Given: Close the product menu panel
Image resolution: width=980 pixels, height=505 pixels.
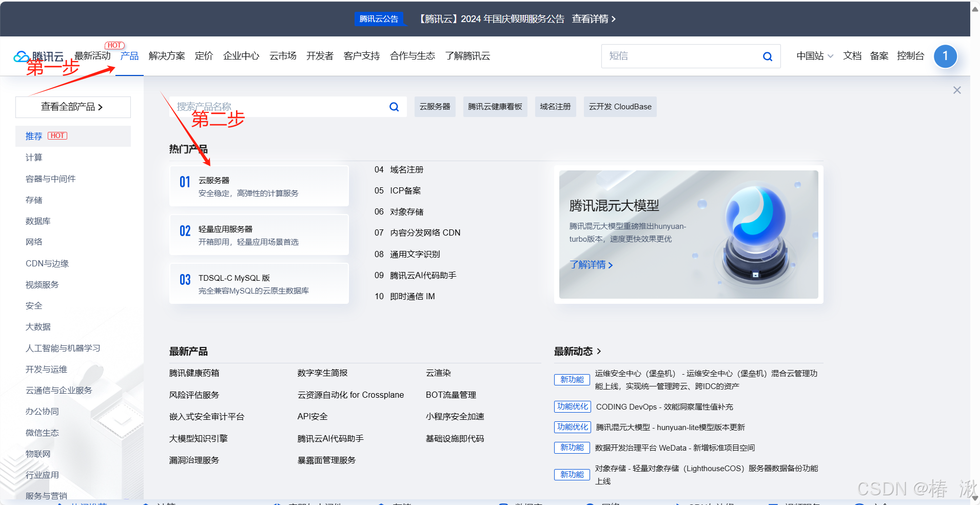Looking at the screenshot, I should click(x=957, y=90).
